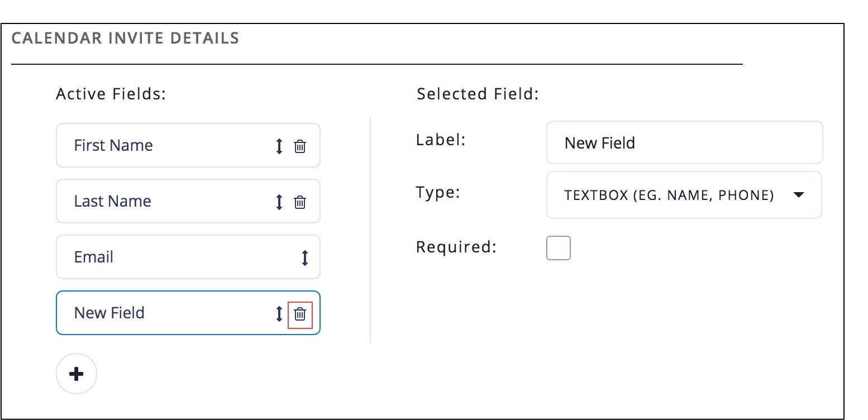The height and width of the screenshot is (420, 868).
Task: Click the Label text input
Action: 684,143
